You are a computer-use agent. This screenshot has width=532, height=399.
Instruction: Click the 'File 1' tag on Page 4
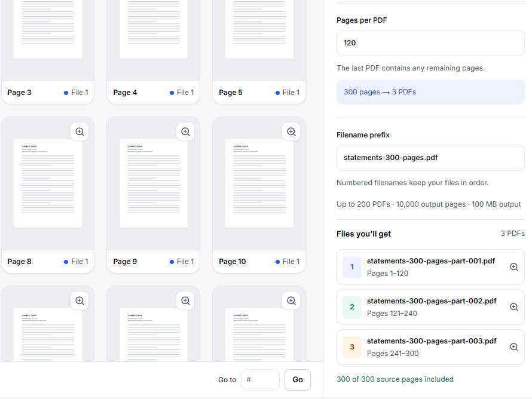182,93
